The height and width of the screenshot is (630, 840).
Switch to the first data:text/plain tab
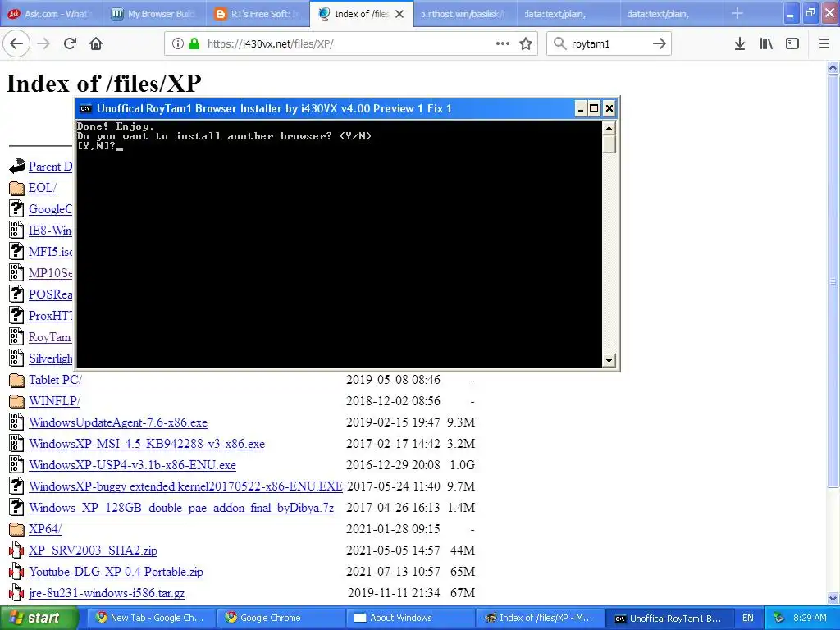click(x=568, y=14)
